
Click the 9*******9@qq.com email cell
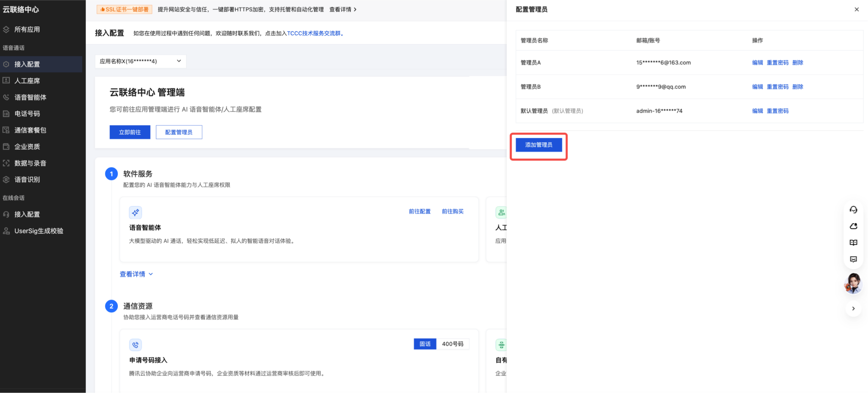pyautogui.click(x=660, y=87)
